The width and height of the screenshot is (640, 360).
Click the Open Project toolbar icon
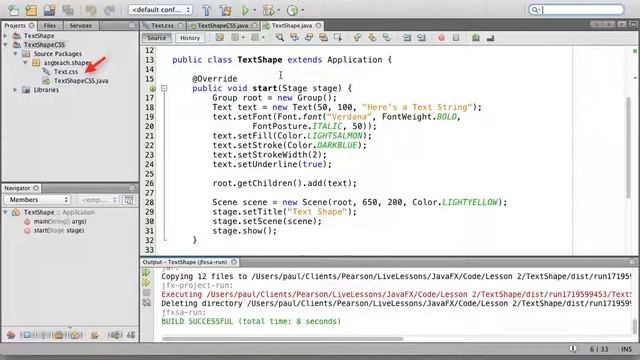coord(49,10)
